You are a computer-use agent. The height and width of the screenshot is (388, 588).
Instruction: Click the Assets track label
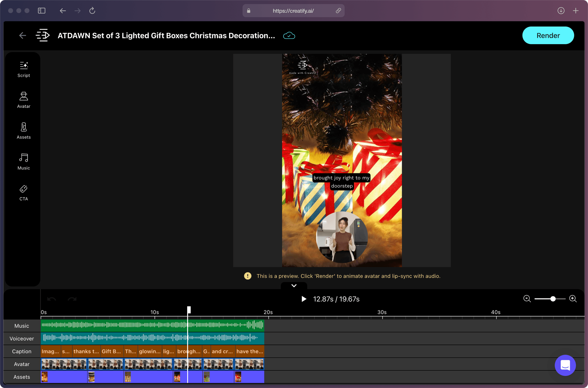coord(22,377)
